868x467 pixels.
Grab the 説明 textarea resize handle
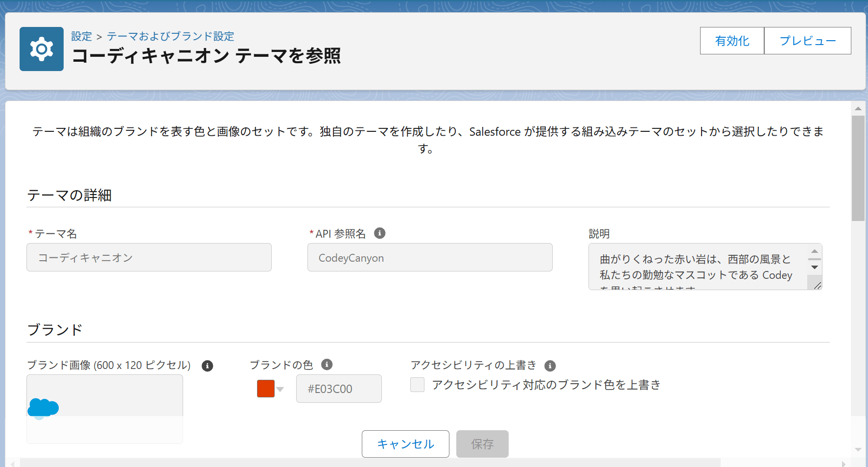[x=817, y=285]
